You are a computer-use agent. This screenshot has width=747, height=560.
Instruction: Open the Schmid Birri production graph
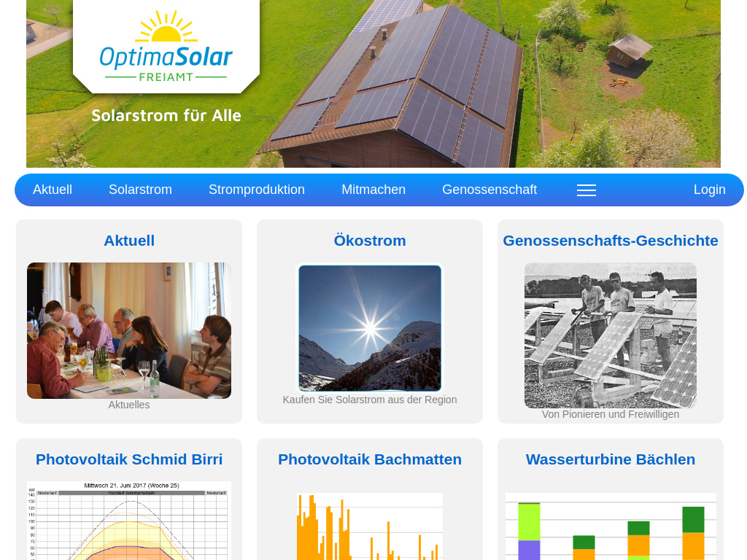(x=129, y=519)
